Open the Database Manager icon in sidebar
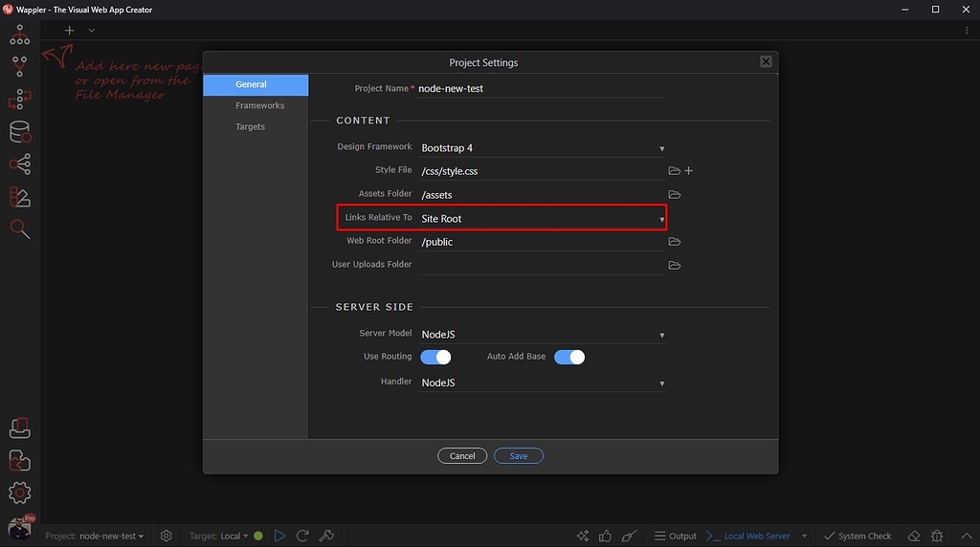This screenshot has width=980, height=547. click(20, 132)
